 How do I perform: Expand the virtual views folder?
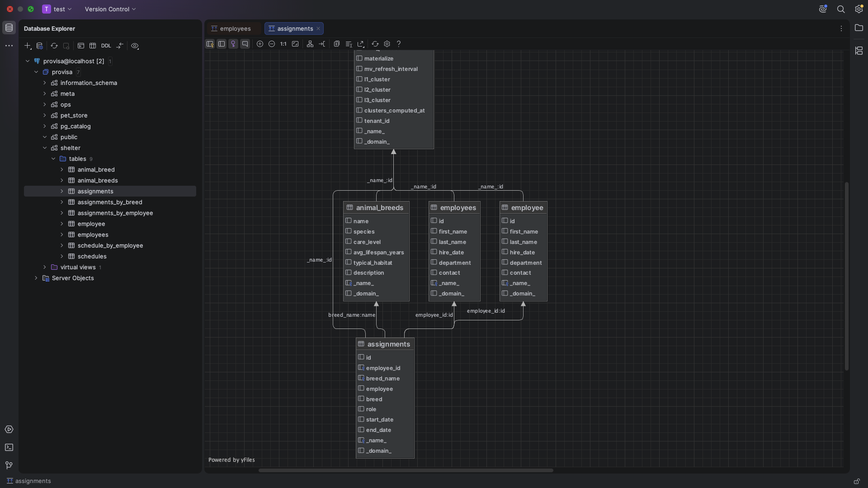point(45,267)
